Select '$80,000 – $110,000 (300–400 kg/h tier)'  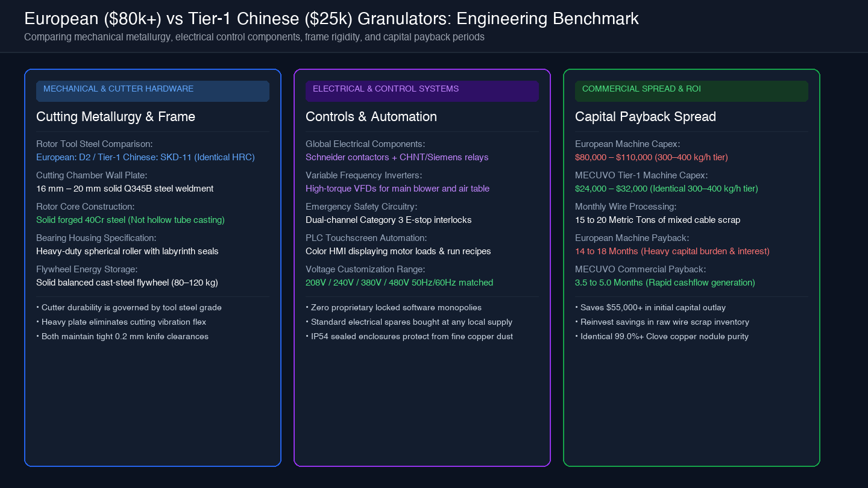tap(652, 157)
